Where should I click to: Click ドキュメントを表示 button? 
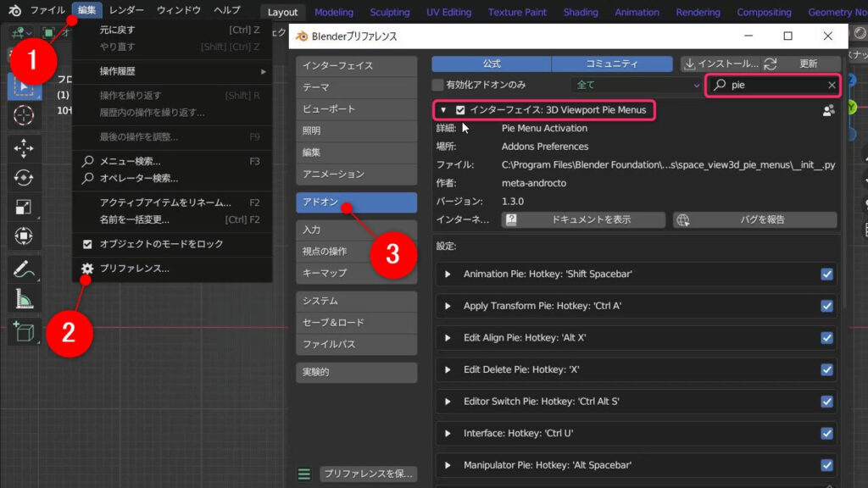click(x=583, y=219)
